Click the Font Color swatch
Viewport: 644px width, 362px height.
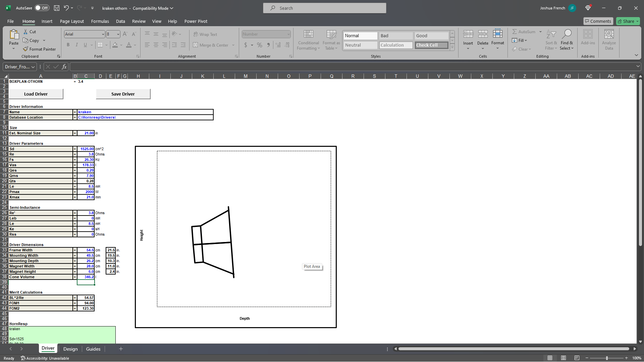(x=129, y=45)
